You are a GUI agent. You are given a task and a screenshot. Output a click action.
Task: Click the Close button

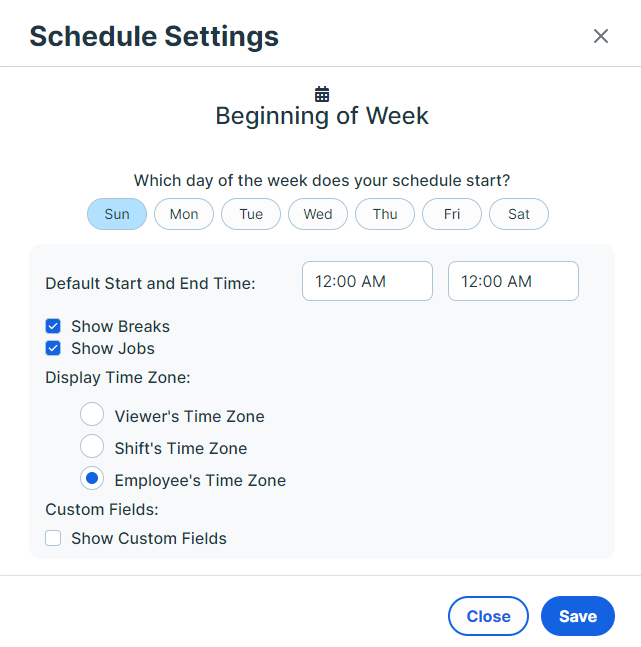pyautogui.click(x=488, y=616)
